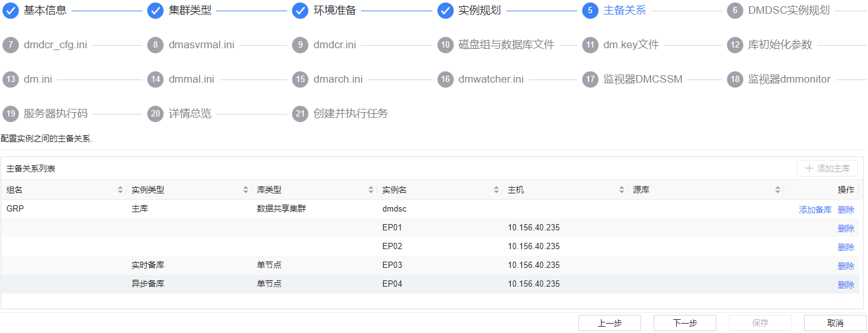868x333 pixels.
Task: Click the dmwatcher.ini step label
Action: point(491,79)
